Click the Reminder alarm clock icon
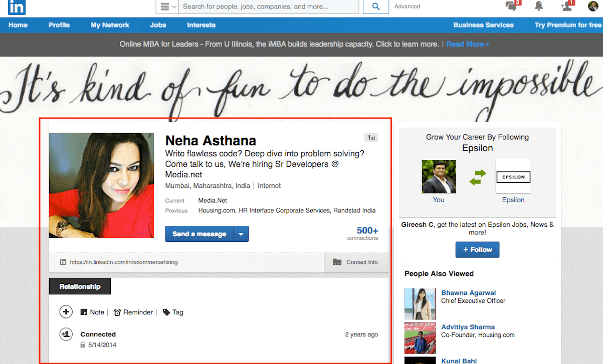 point(117,312)
